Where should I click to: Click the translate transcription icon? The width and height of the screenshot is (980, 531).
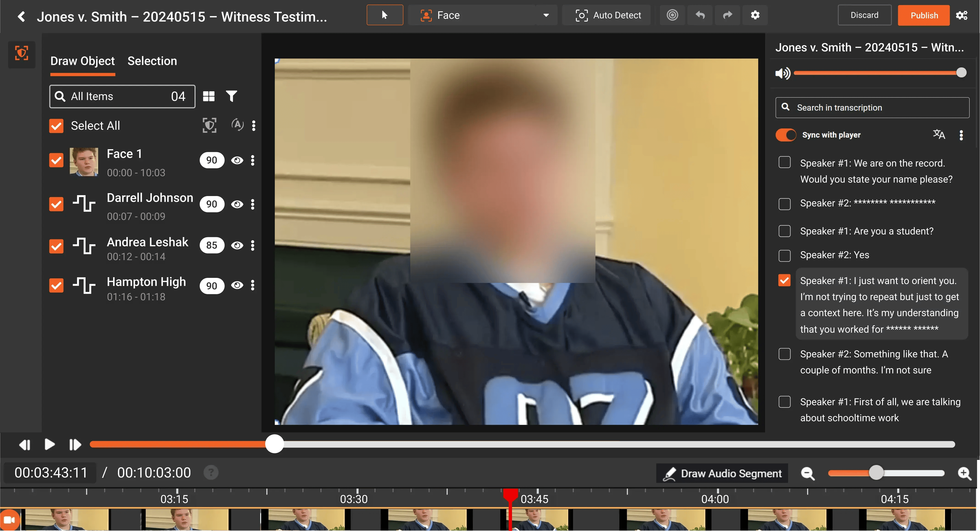pos(938,135)
